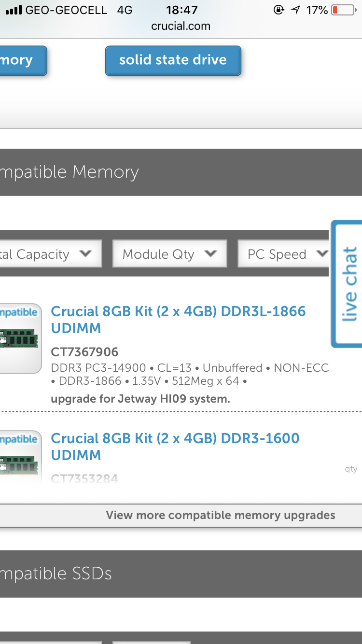Click View more compatible memory upgrades
Viewport: 362px width, 644px height.
220,515
